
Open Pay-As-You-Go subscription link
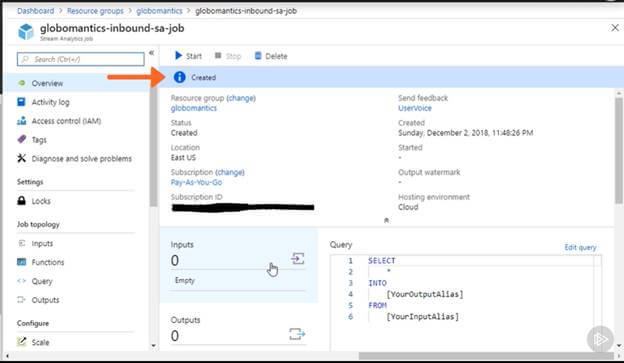tap(196, 182)
